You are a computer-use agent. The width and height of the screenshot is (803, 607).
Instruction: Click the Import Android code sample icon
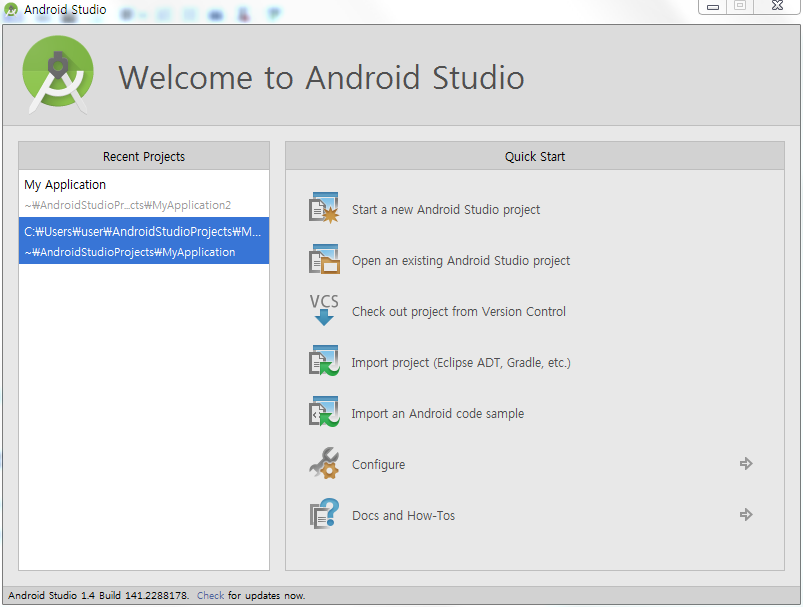coord(324,411)
